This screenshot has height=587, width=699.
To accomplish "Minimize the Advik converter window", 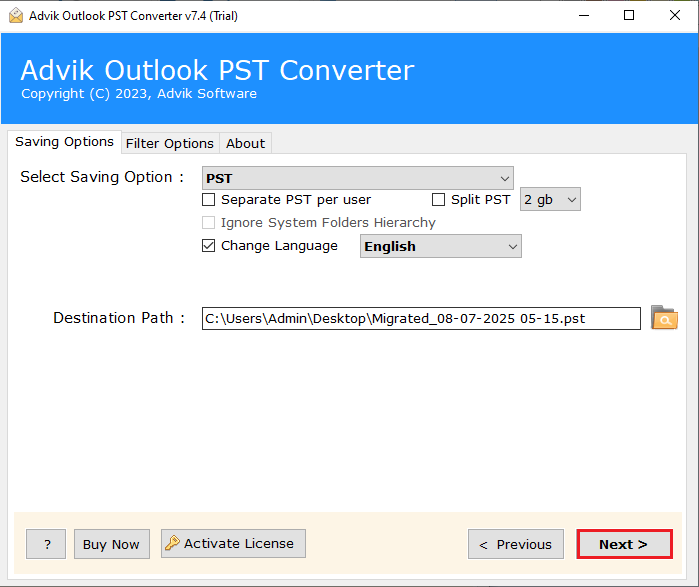I will coord(584,16).
